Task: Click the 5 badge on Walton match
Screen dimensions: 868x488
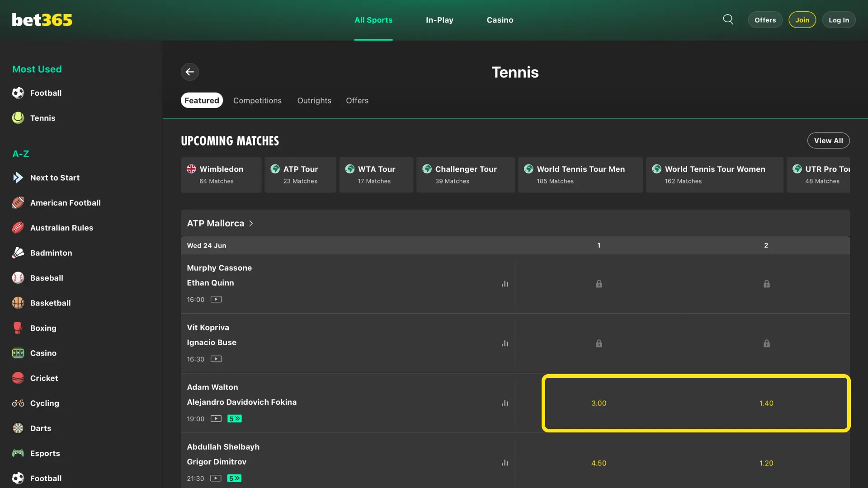Action: pos(235,418)
